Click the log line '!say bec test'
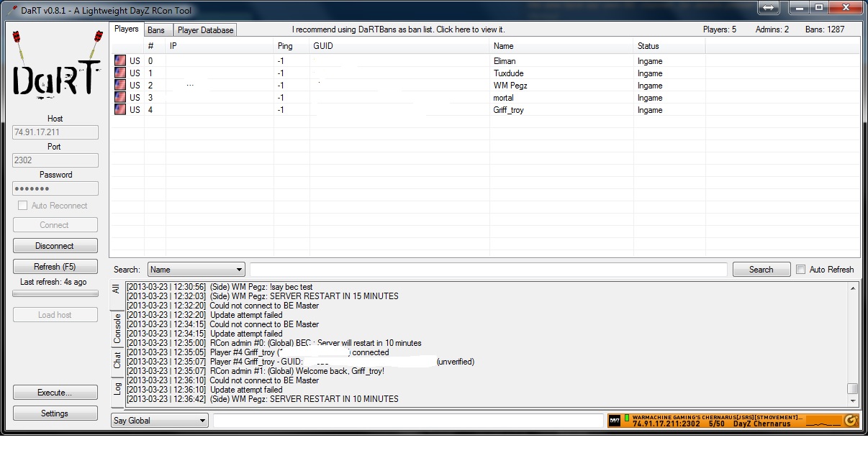The width and height of the screenshot is (868, 453). pyautogui.click(x=220, y=287)
